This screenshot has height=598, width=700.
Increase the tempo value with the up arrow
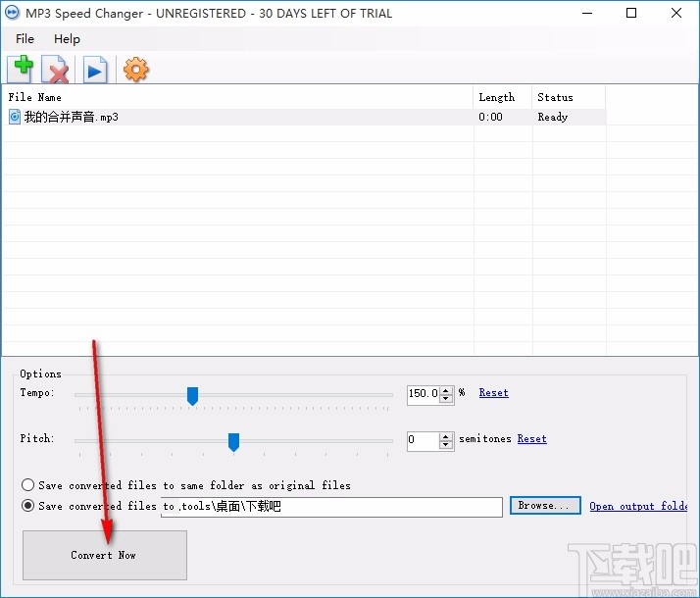(445, 390)
